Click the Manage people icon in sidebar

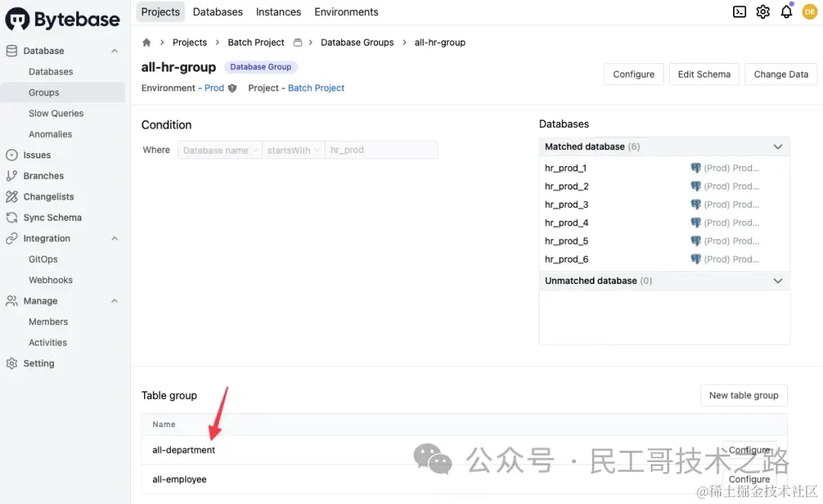11,301
